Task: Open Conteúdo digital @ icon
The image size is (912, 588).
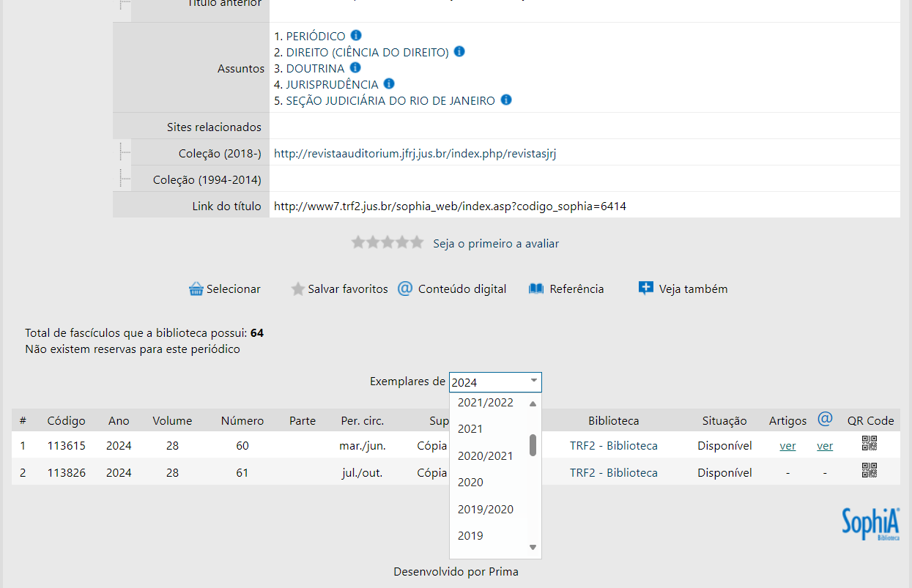Action: coord(405,289)
